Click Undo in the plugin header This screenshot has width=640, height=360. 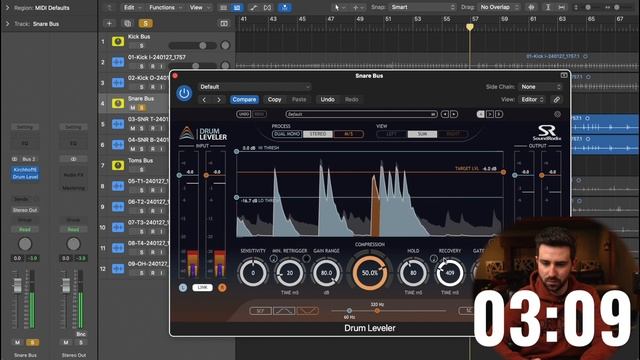(327, 100)
